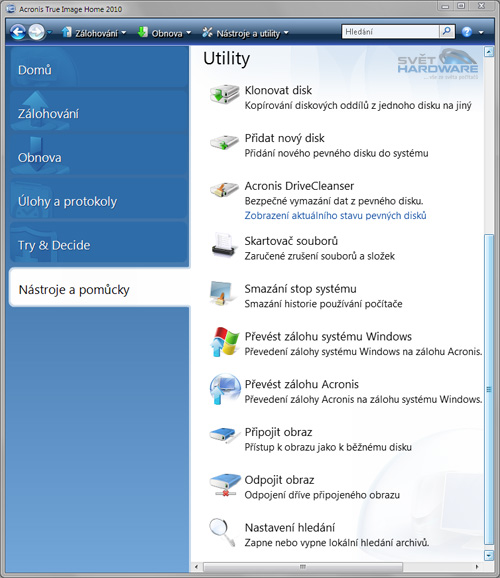Open Klonovat disk utility link
This screenshot has width=500, height=578.
pyautogui.click(x=278, y=90)
